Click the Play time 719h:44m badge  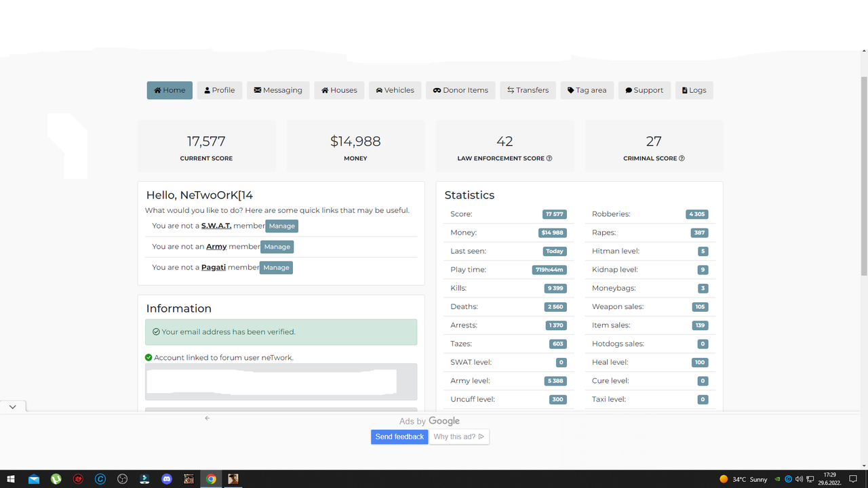tap(549, 270)
